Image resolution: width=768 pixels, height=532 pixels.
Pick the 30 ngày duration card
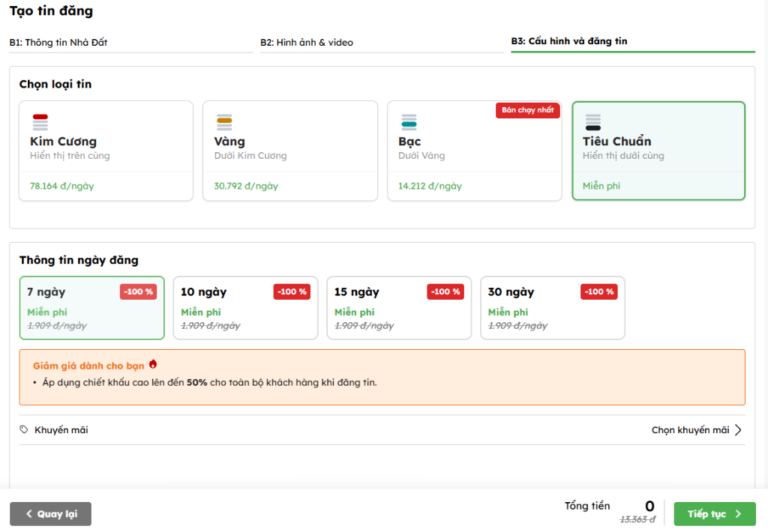tap(552, 308)
